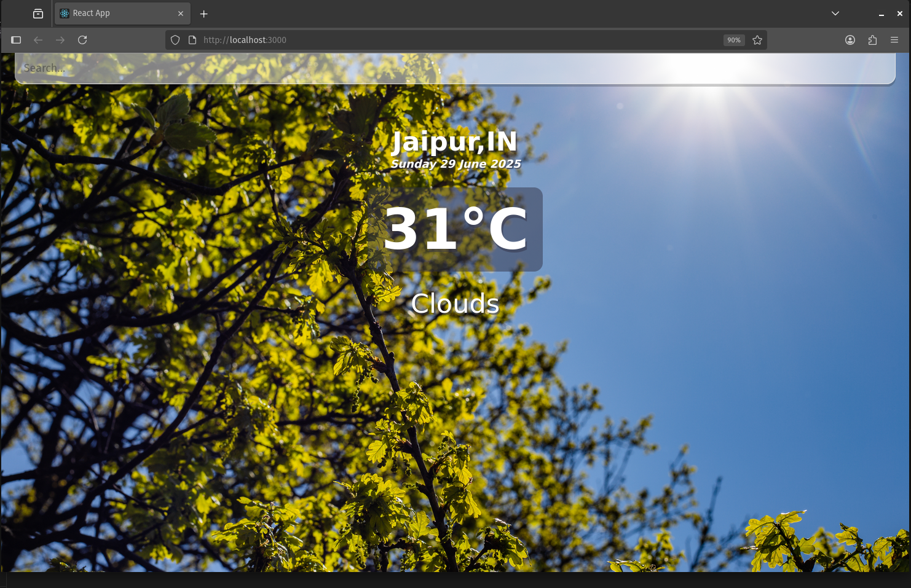Open Firefox View from the tab bar
Screen dimensions: 911x588
coord(38,14)
